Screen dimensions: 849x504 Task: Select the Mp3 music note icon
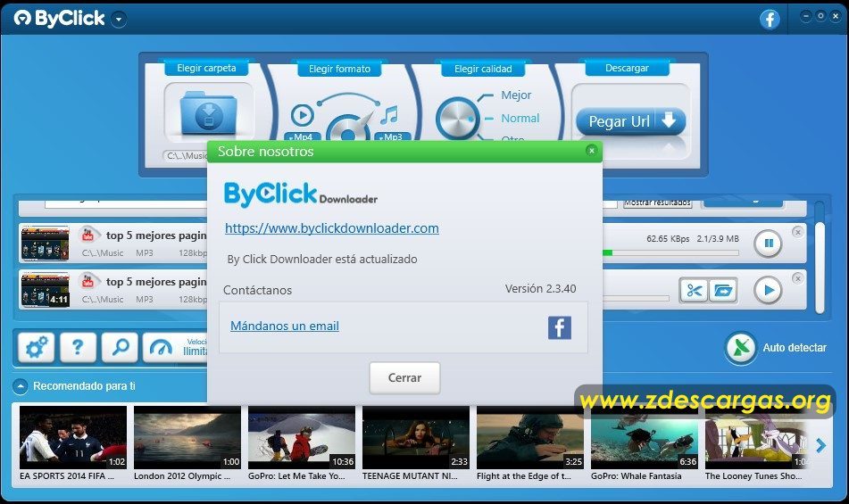pyautogui.click(x=389, y=114)
